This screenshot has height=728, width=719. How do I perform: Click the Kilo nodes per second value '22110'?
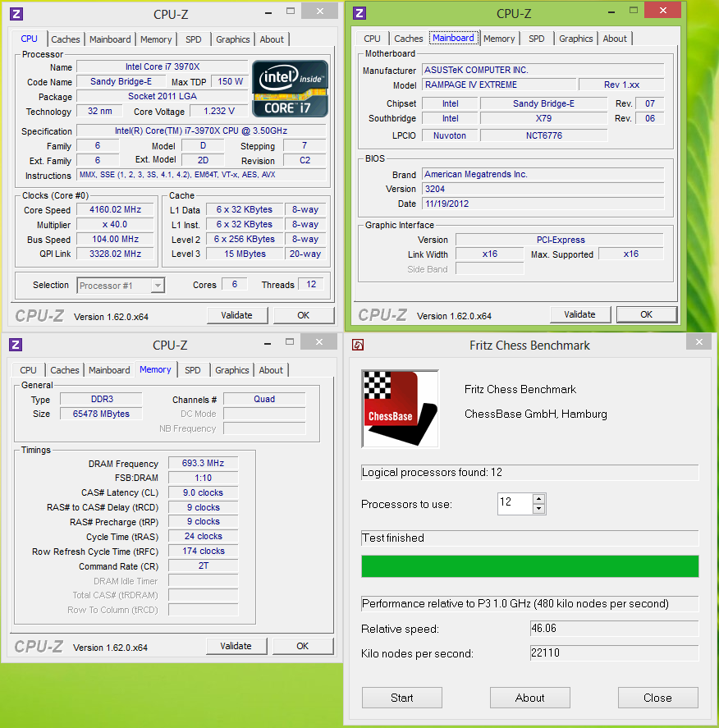[614, 652]
